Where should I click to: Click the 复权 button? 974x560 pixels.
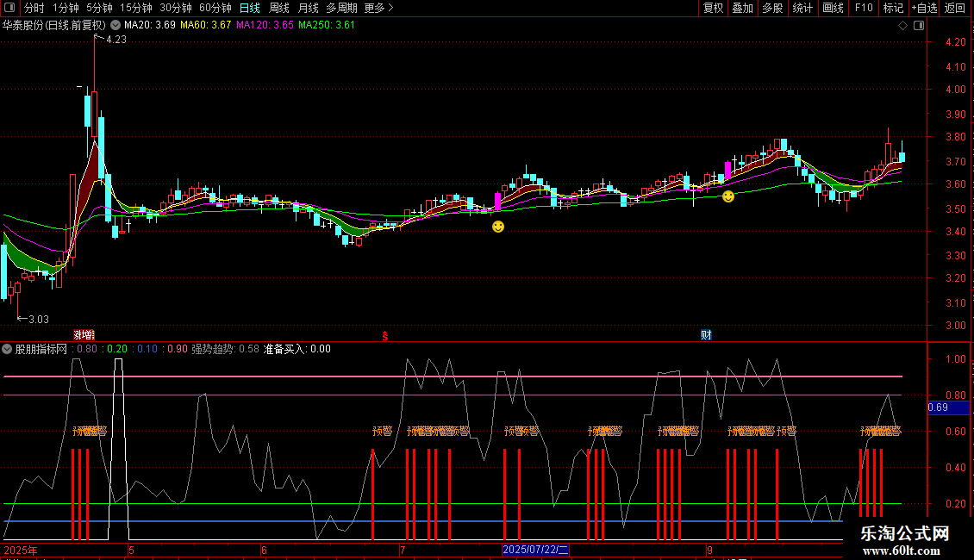click(713, 8)
